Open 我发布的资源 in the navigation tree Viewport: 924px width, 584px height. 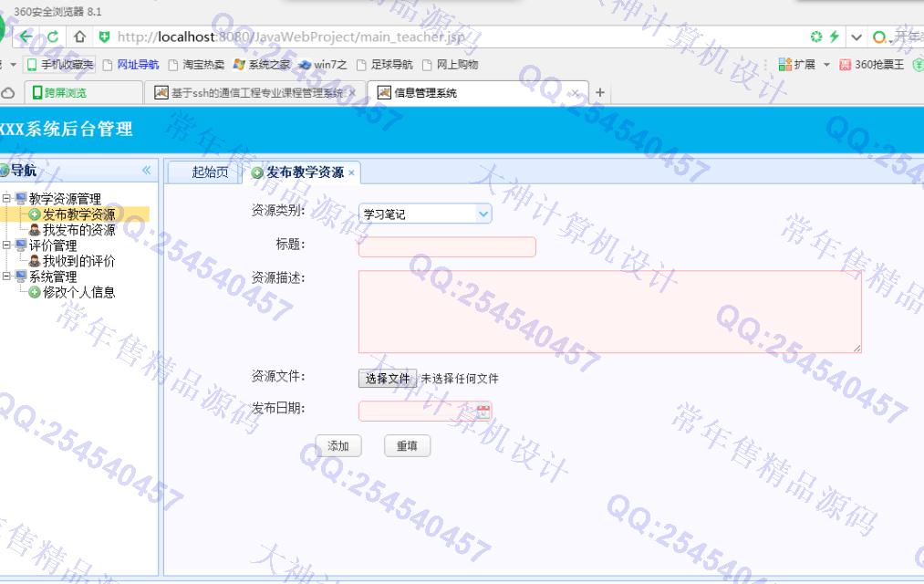79,230
